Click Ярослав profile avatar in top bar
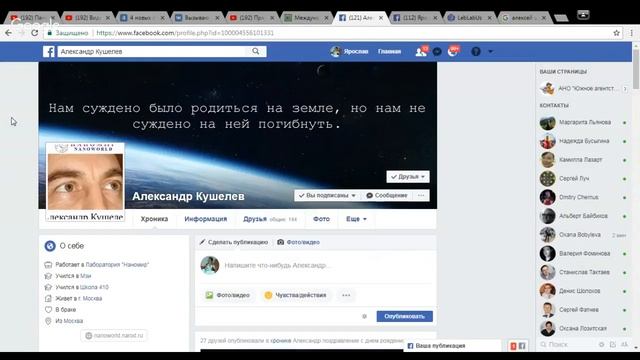The image size is (640, 360). coord(336,51)
